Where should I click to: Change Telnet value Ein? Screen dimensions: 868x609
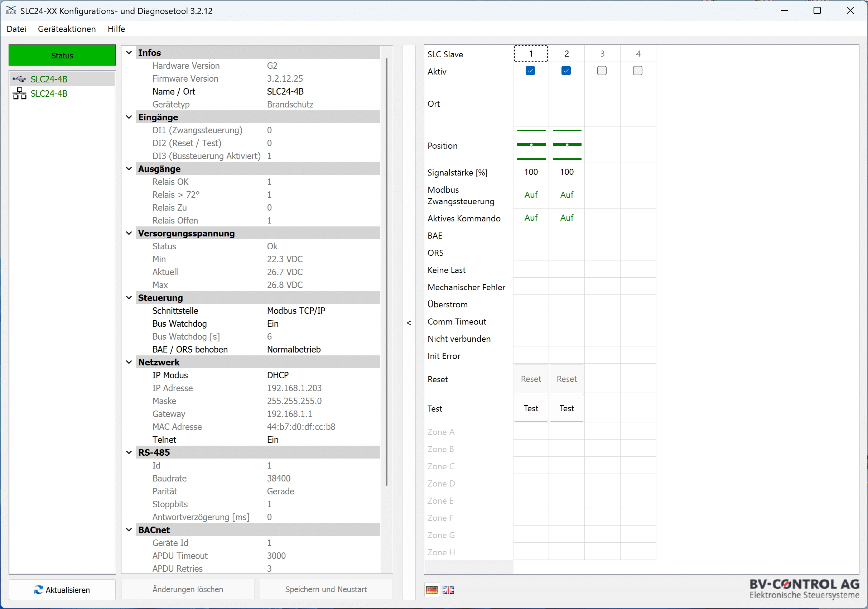(x=273, y=440)
